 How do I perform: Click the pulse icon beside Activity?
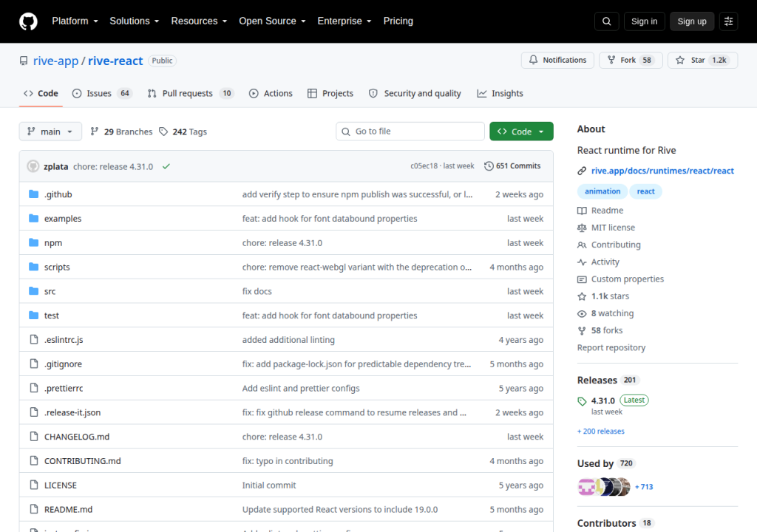click(x=582, y=262)
